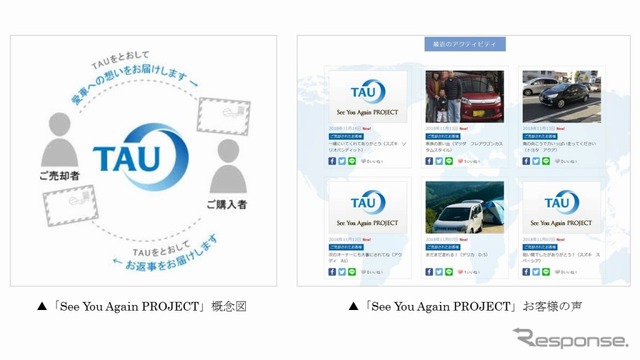Send the Toyota Aqua post via LINE

click(546, 161)
